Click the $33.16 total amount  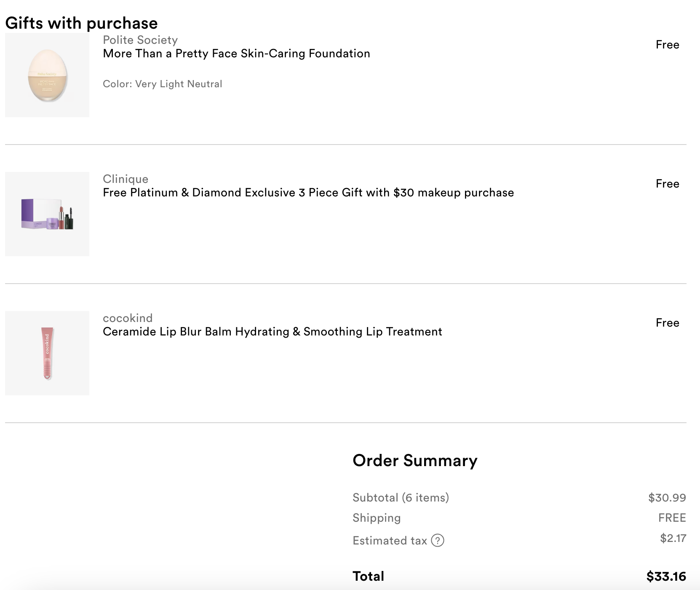pos(666,576)
